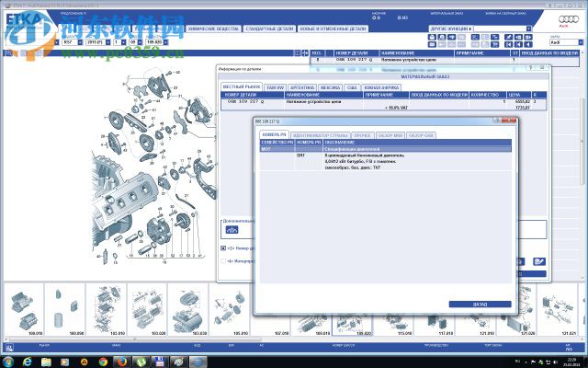The height and width of the screenshot is (368, 588).
Task: Click the right-arrow transfer toolbar icon
Action: [451, 37]
